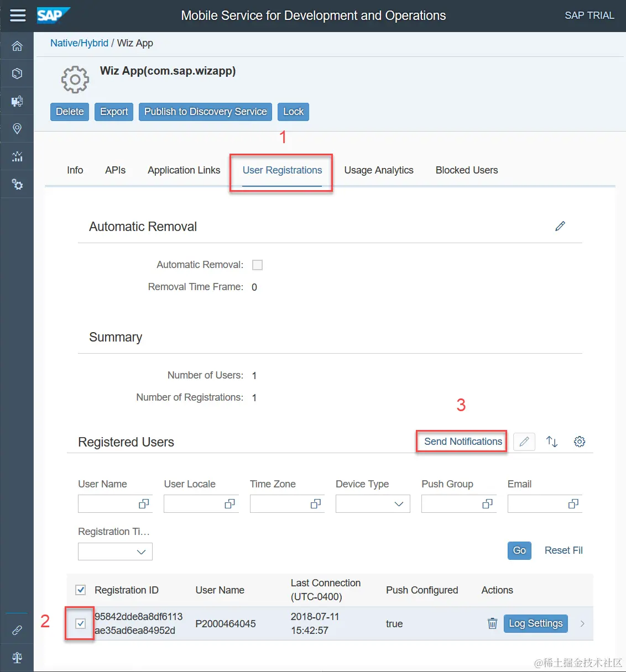
Task: Edit the Automatic Removal section
Action: (x=560, y=226)
